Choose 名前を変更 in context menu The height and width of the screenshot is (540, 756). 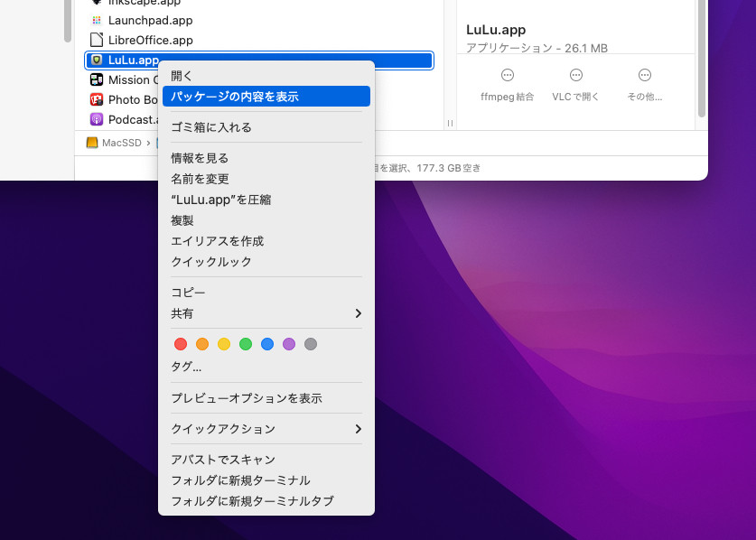pos(266,179)
